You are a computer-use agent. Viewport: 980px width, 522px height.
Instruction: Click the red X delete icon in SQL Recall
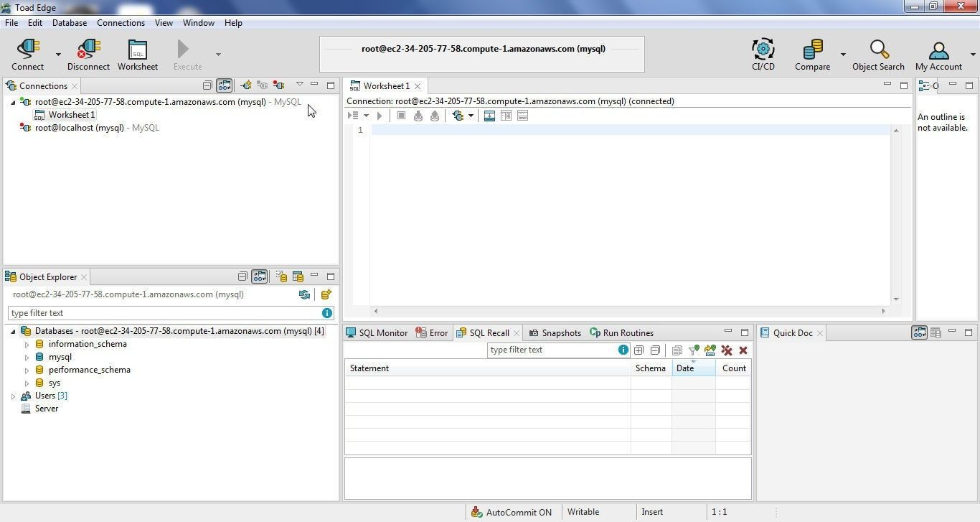point(743,350)
